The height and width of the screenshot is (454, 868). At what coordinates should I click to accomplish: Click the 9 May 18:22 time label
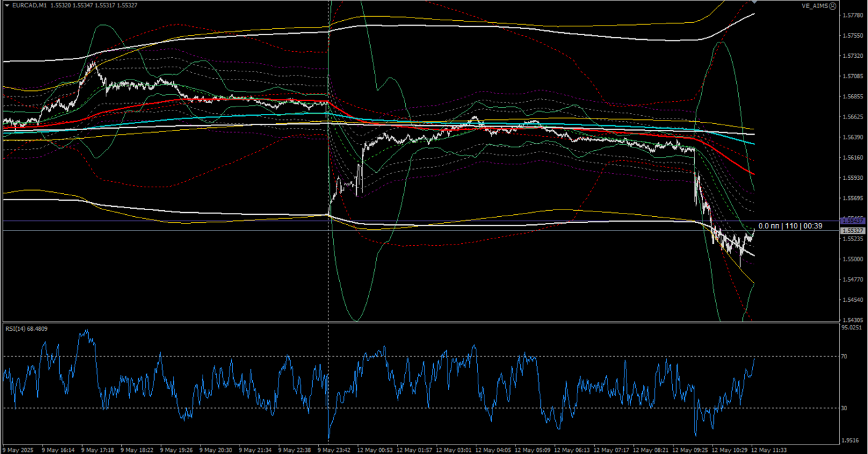pos(138,449)
